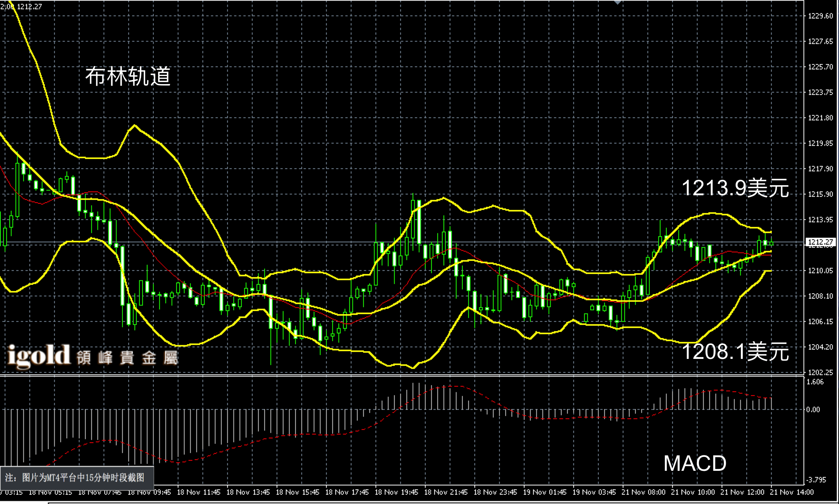Click the MACD scale value -3.795
This screenshot has height=504, width=839.
coord(816,480)
